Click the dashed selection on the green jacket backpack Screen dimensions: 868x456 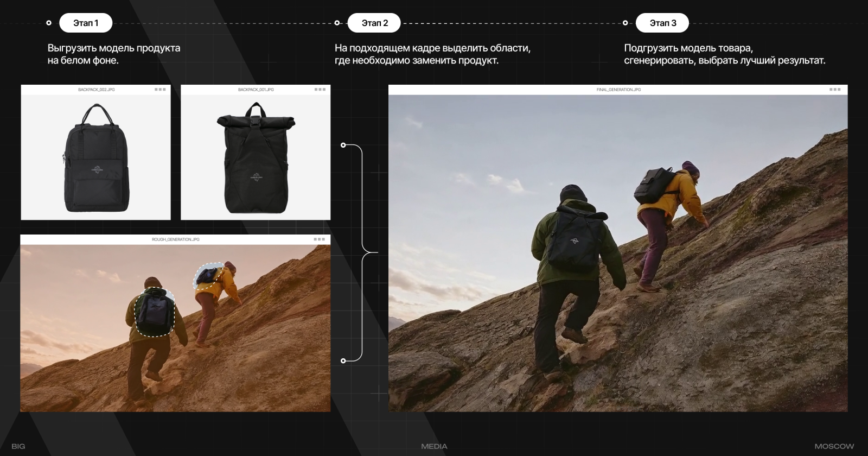pyautogui.click(x=154, y=312)
